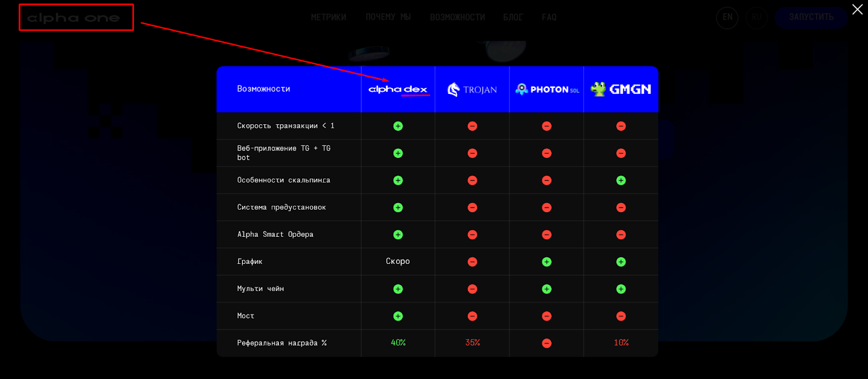Click alpha dex green plus for Особенности скальпинга
Viewport: 868px width, 379px height.
(x=398, y=180)
